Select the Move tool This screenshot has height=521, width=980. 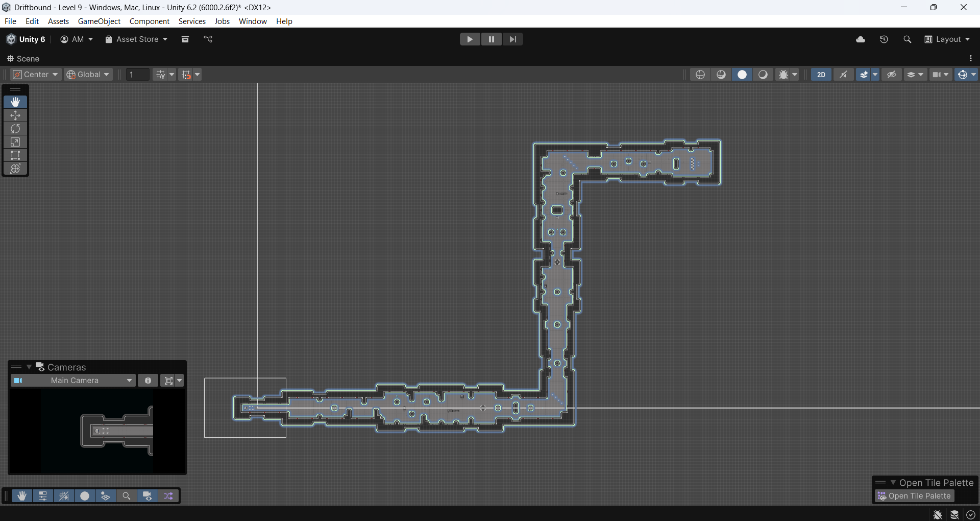(15, 115)
